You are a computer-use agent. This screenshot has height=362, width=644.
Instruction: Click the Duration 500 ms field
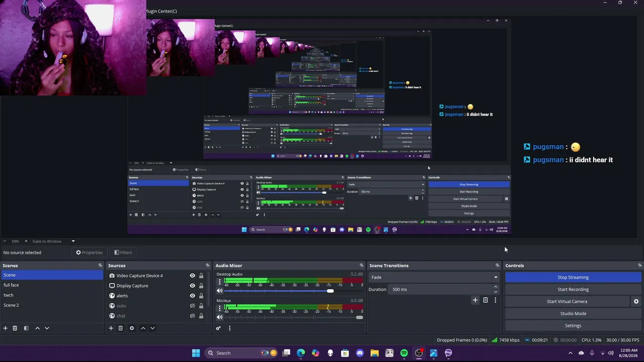click(441, 289)
